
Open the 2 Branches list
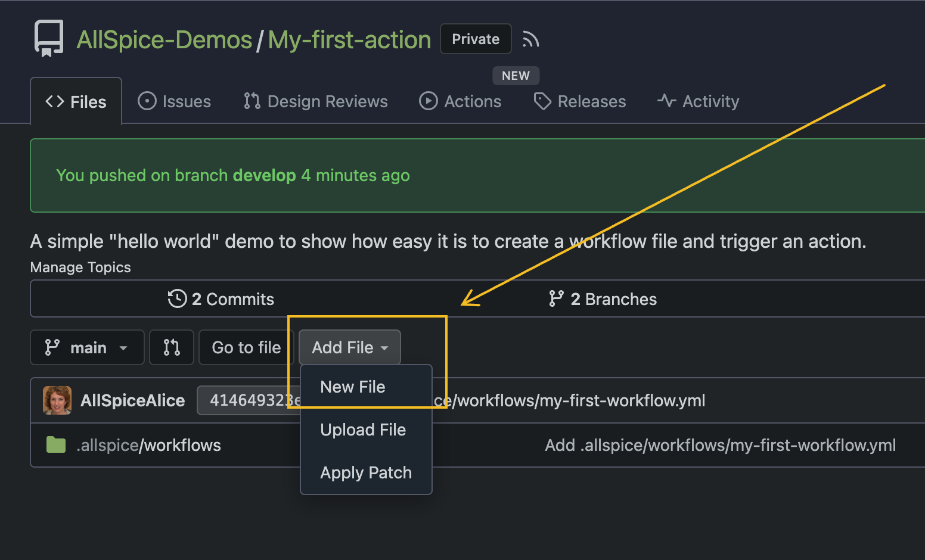[603, 299]
